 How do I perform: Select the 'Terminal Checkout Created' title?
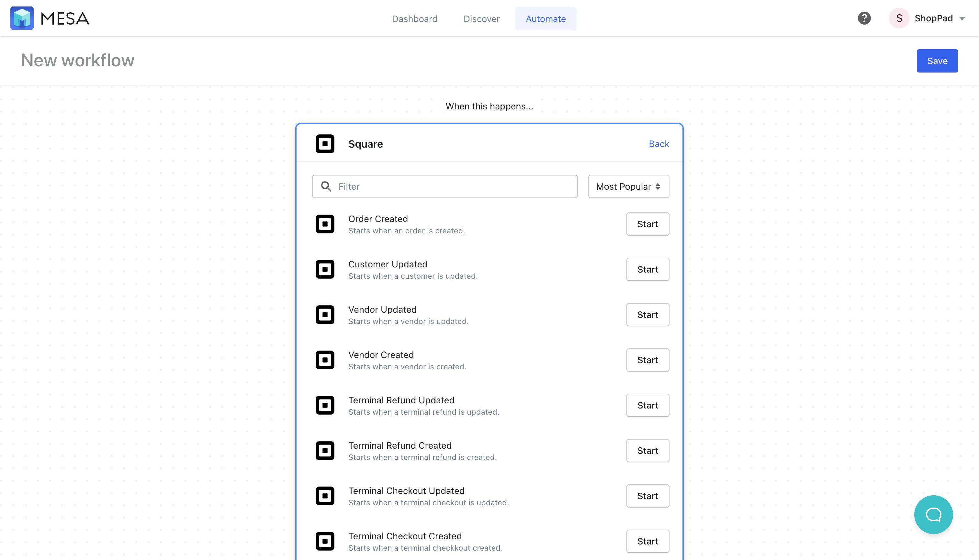point(405,537)
